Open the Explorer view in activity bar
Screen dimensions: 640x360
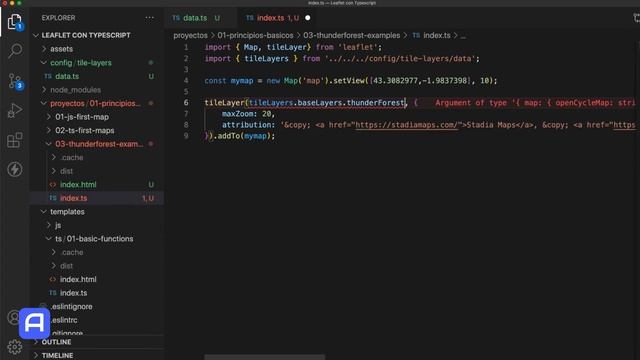point(15,21)
